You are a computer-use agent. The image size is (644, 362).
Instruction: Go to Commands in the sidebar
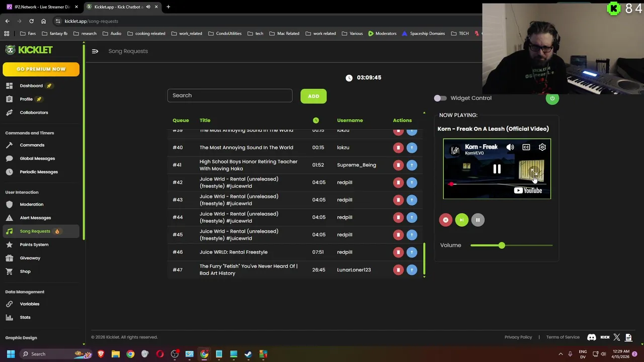[32, 145]
